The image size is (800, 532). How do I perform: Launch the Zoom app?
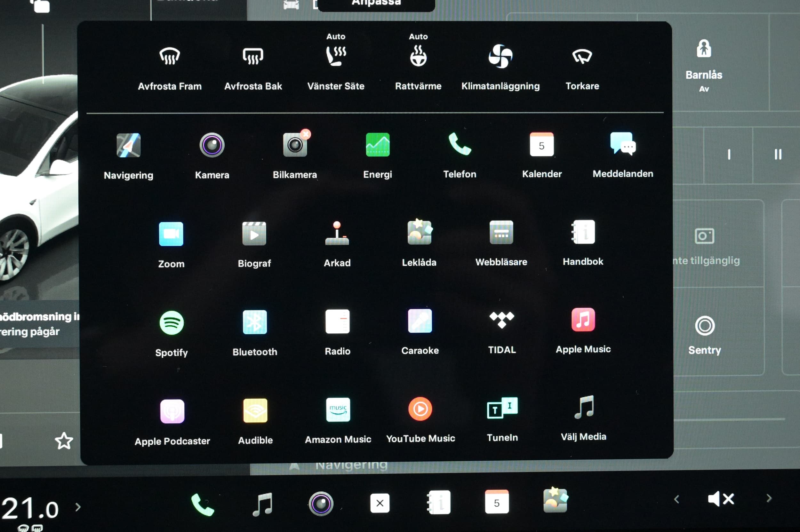tap(171, 245)
